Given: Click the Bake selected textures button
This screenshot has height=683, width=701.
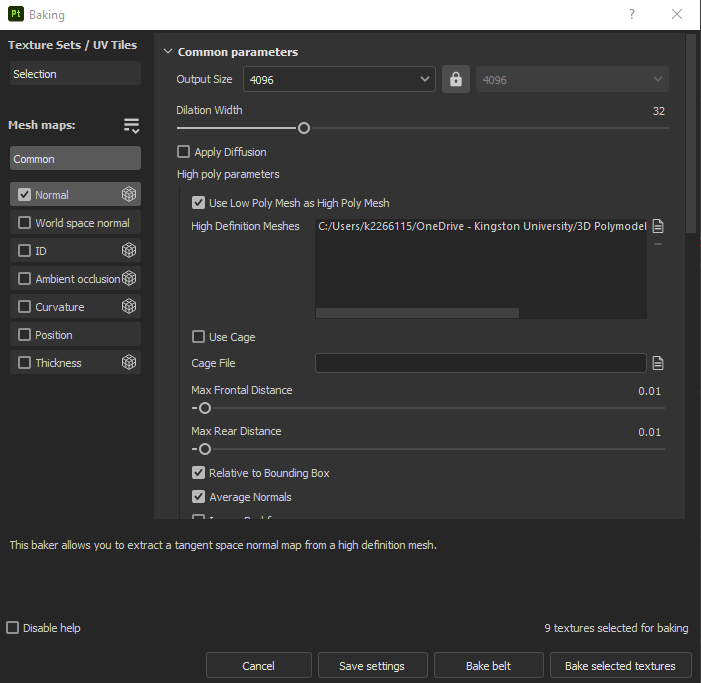Looking at the screenshot, I should (x=620, y=666).
